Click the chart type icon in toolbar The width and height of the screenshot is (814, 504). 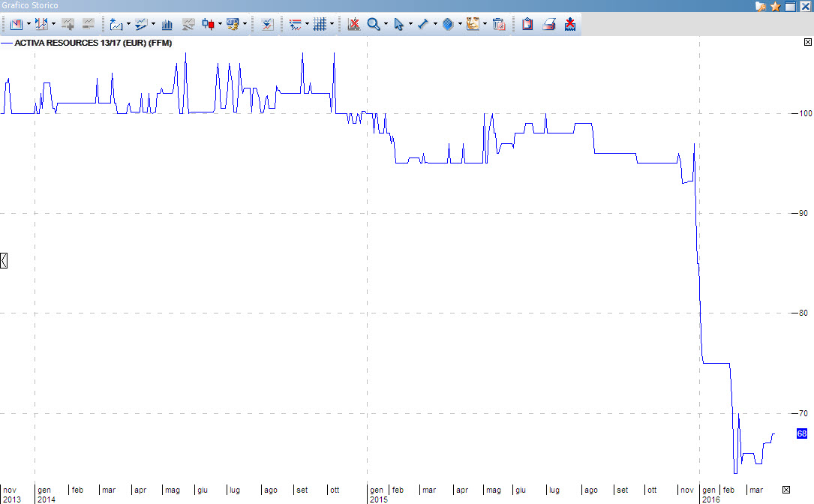click(16, 25)
